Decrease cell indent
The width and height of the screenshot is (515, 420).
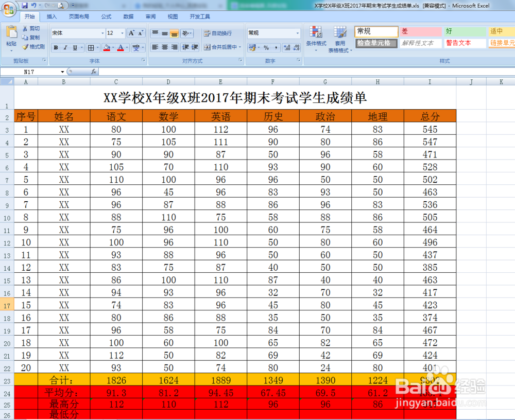pos(185,47)
